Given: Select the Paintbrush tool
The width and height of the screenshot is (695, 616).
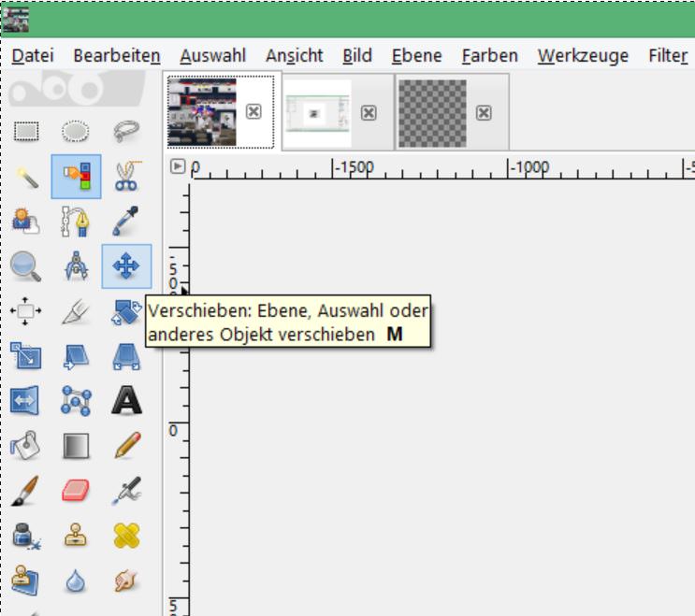Looking at the screenshot, I should click(25, 491).
